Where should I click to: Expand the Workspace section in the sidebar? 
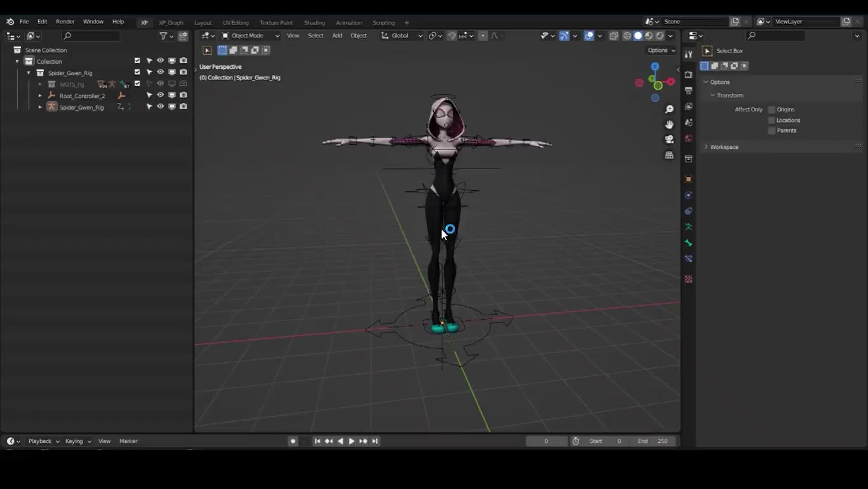point(724,147)
